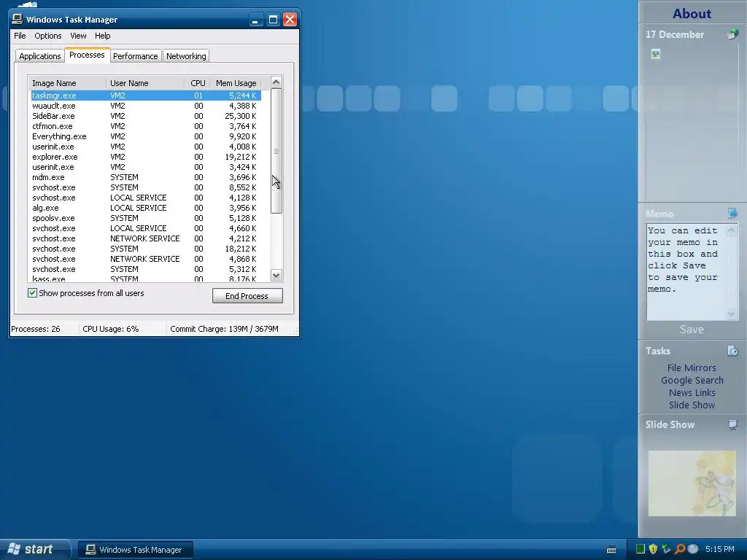747x560 pixels.
Task: Select the wuauclt.exe process row
Action: click(x=146, y=106)
